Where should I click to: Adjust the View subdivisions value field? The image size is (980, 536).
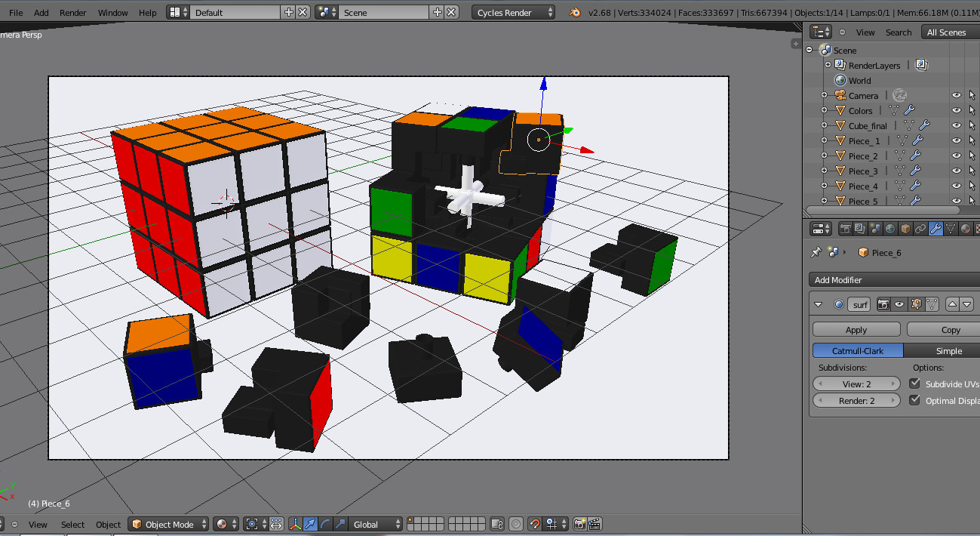(x=856, y=384)
